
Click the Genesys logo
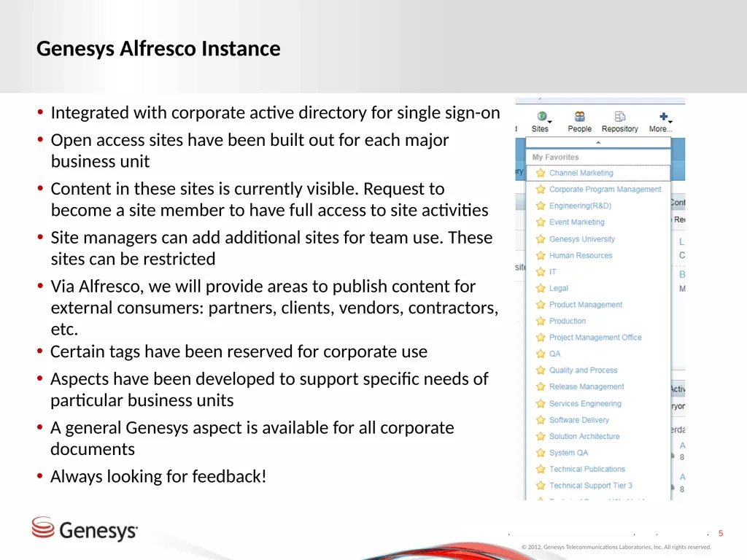[x=85, y=529]
